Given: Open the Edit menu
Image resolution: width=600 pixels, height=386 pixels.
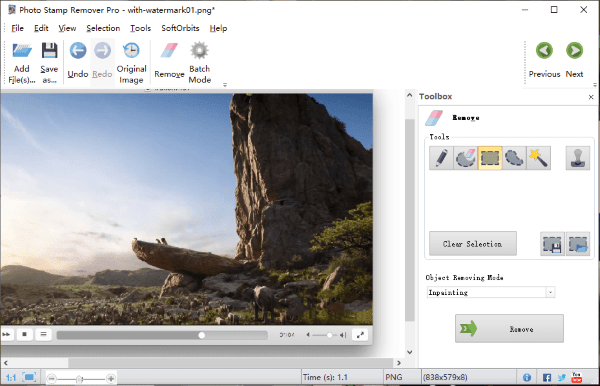Looking at the screenshot, I should tap(41, 28).
